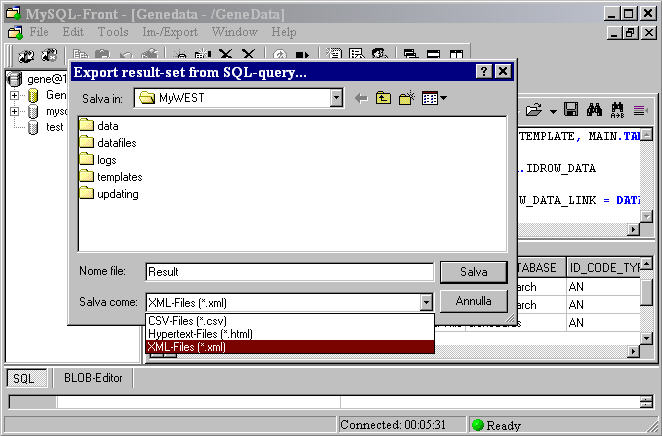Click the results grid scroll-right arrow
This screenshot has width=662, height=436.
coord(634,351)
